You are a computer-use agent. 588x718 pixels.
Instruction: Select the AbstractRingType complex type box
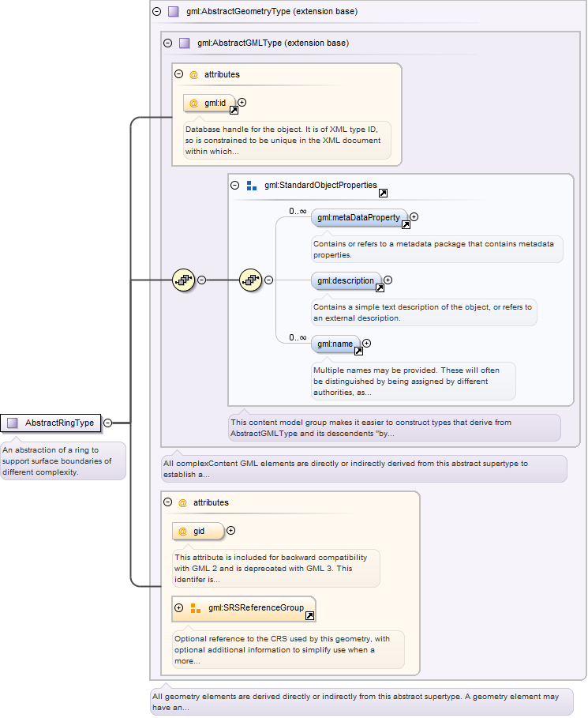pyautogui.click(x=51, y=423)
